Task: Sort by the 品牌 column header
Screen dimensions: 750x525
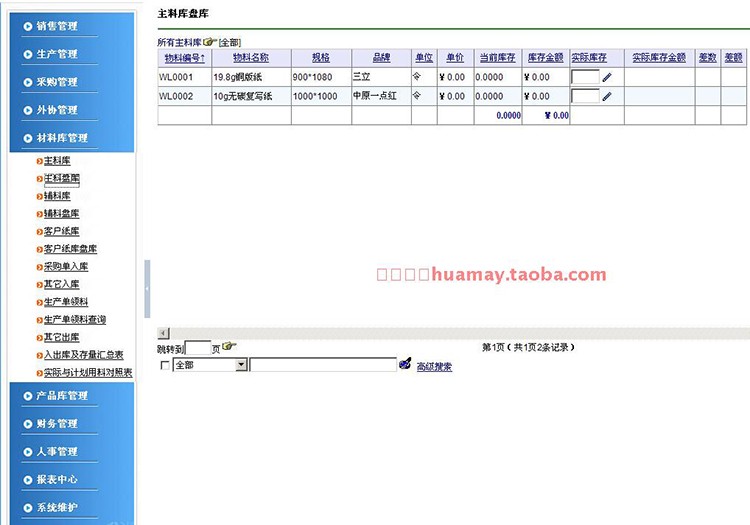Action: coord(381,58)
